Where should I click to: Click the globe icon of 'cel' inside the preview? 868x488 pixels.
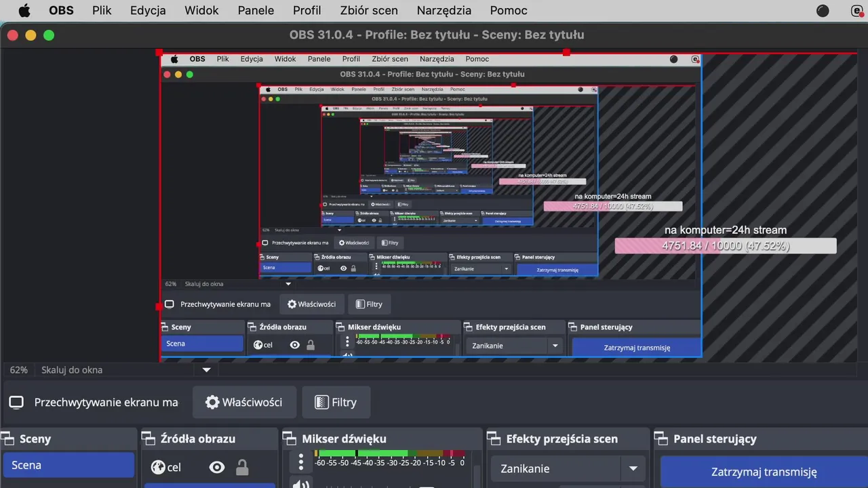258,344
